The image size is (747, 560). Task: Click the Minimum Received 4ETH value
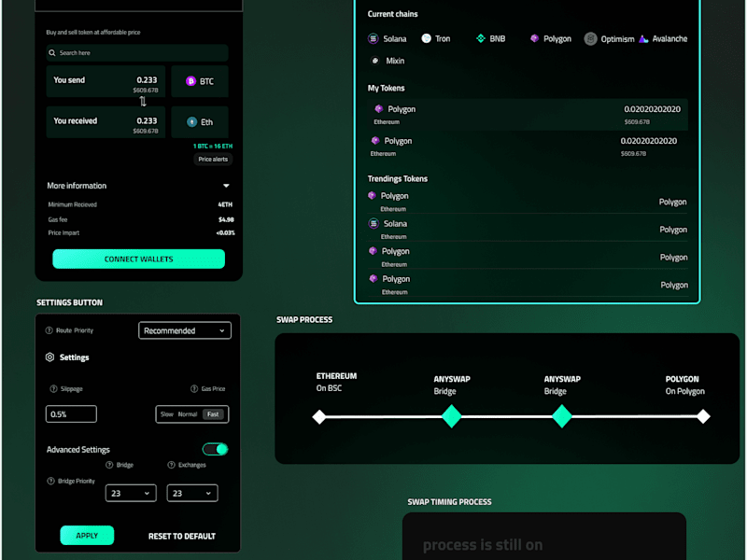[x=225, y=204]
